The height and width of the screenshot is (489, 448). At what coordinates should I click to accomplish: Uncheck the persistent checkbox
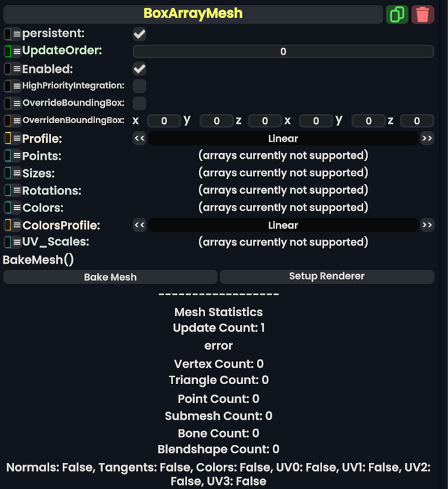click(140, 34)
